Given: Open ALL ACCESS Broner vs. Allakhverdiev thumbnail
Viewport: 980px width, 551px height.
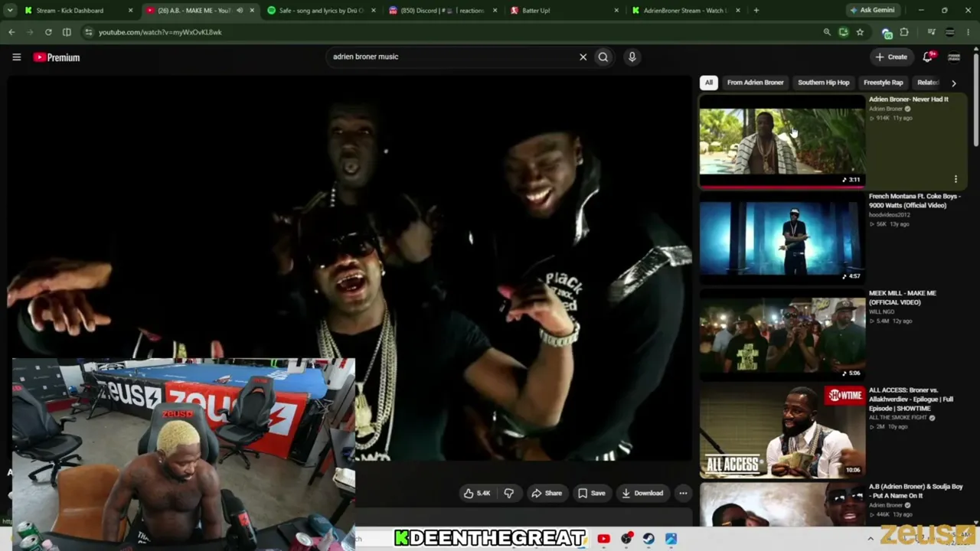Looking at the screenshot, I should [782, 431].
